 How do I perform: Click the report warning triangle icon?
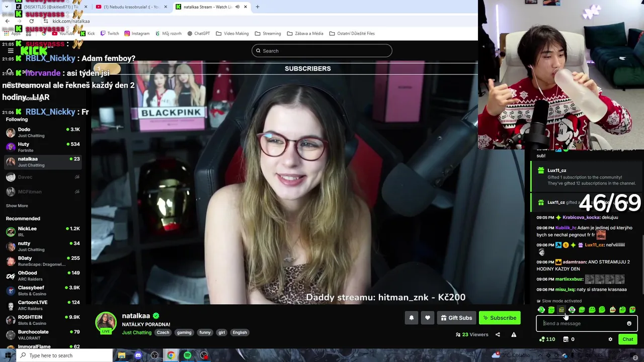(514, 334)
